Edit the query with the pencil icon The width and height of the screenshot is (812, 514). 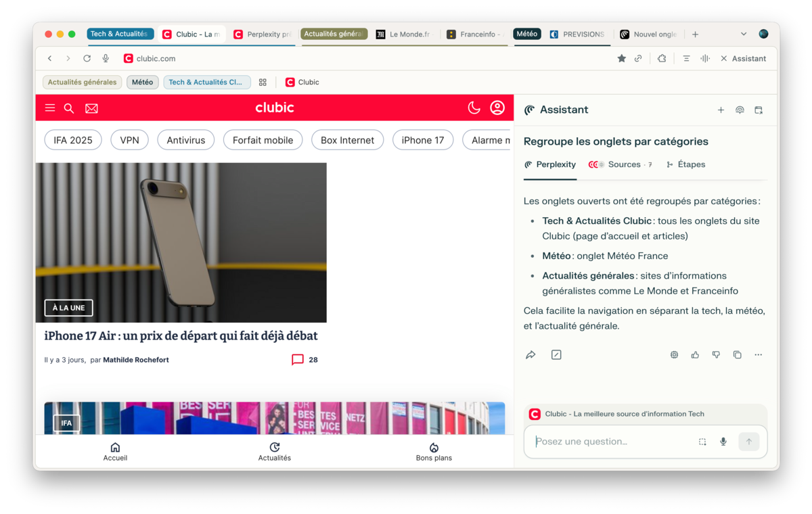coord(556,355)
